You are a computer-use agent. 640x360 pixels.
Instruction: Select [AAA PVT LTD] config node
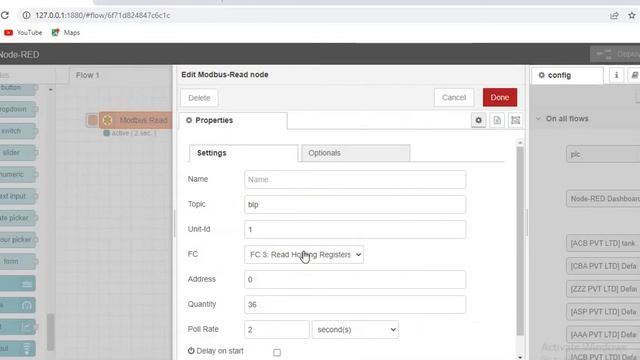[603, 335]
